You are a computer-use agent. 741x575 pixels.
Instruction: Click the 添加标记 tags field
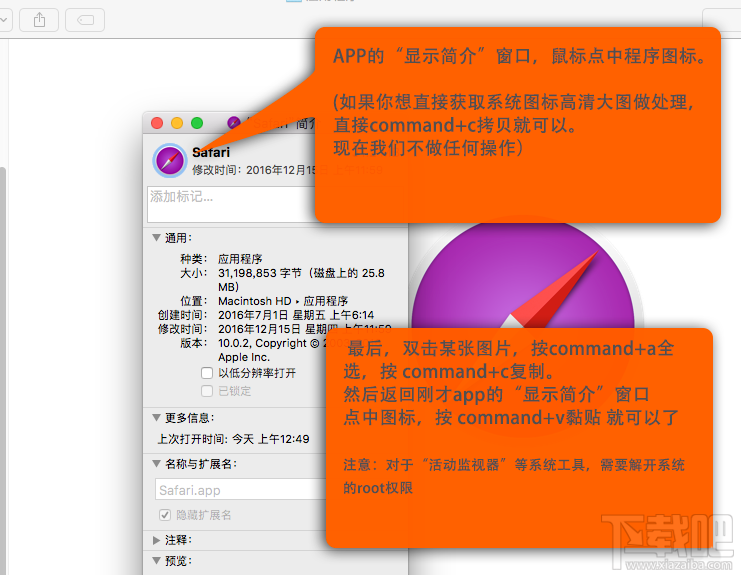click(x=232, y=204)
